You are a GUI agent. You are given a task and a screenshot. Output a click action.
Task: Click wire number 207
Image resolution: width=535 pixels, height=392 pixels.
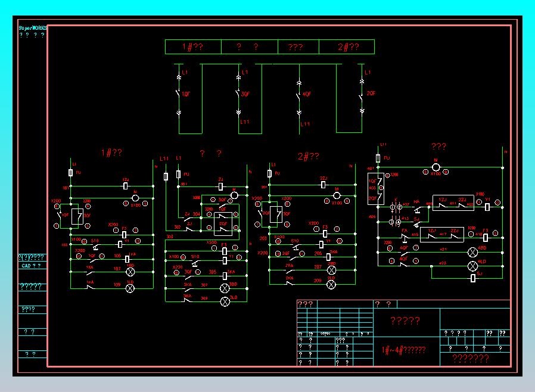[318, 267]
